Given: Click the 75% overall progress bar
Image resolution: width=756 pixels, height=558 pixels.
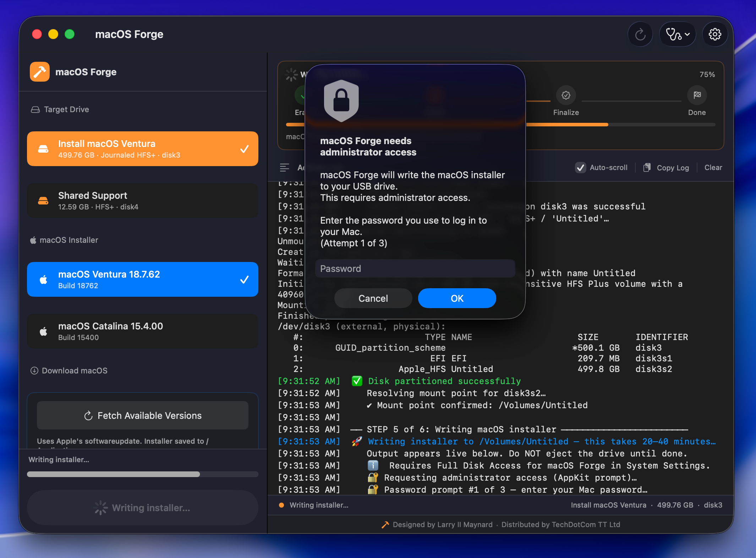Looking at the screenshot, I should point(501,125).
